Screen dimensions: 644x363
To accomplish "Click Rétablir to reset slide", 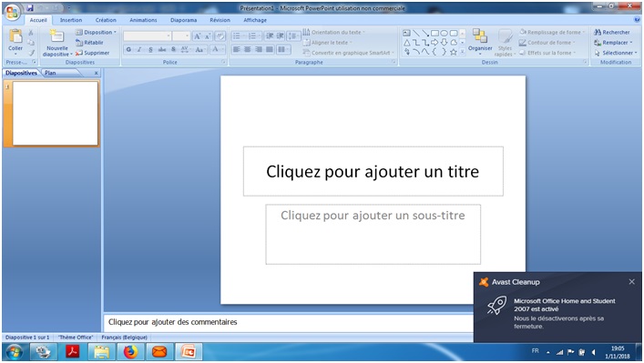I will [89, 42].
